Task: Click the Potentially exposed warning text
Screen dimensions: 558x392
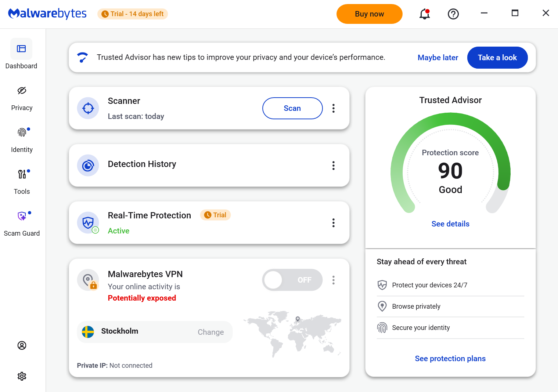Action: (x=142, y=298)
